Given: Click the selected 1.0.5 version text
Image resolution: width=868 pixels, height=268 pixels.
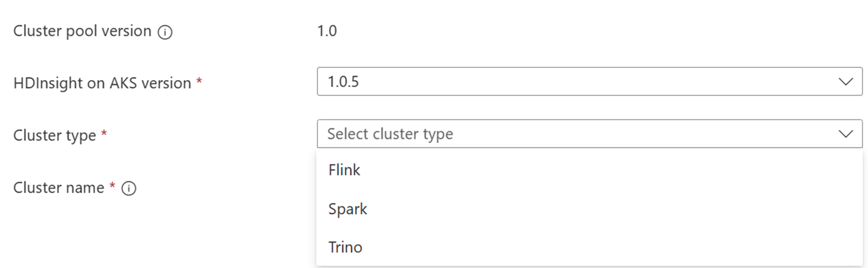Looking at the screenshot, I should coord(343,82).
